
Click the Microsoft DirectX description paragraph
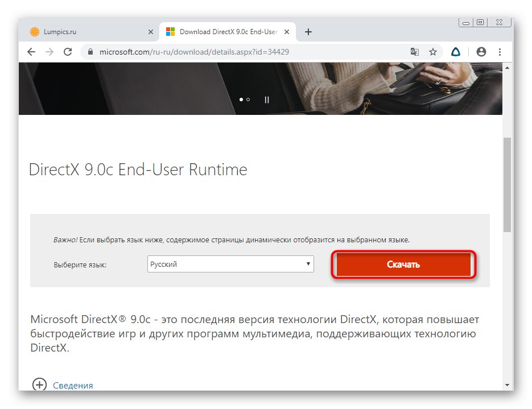[x=254, y=334]
